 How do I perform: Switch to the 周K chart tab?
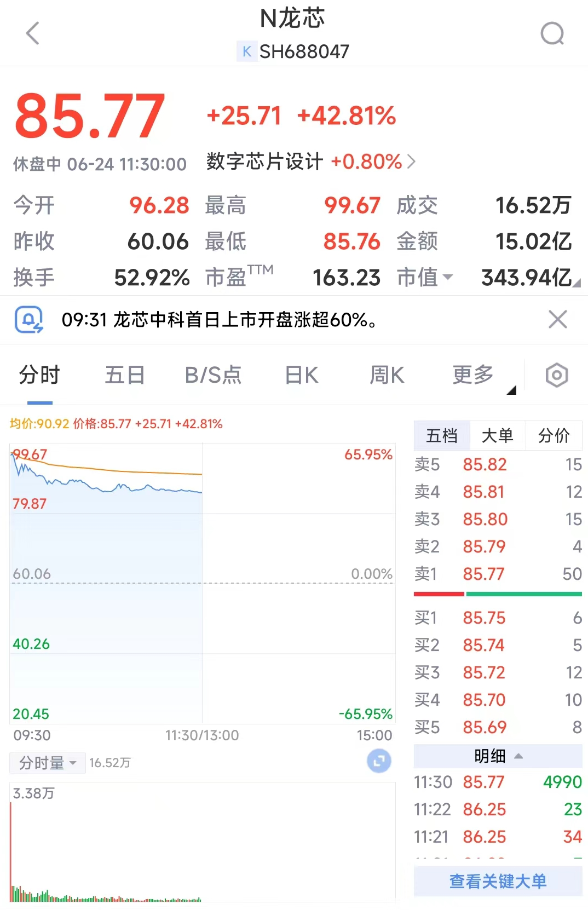click(x=387, y=375)
